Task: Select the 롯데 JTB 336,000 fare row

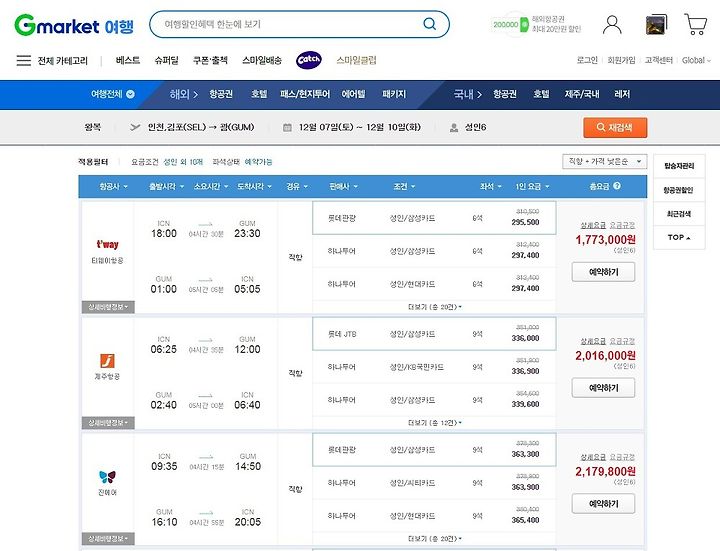Action: click(434, 334)
